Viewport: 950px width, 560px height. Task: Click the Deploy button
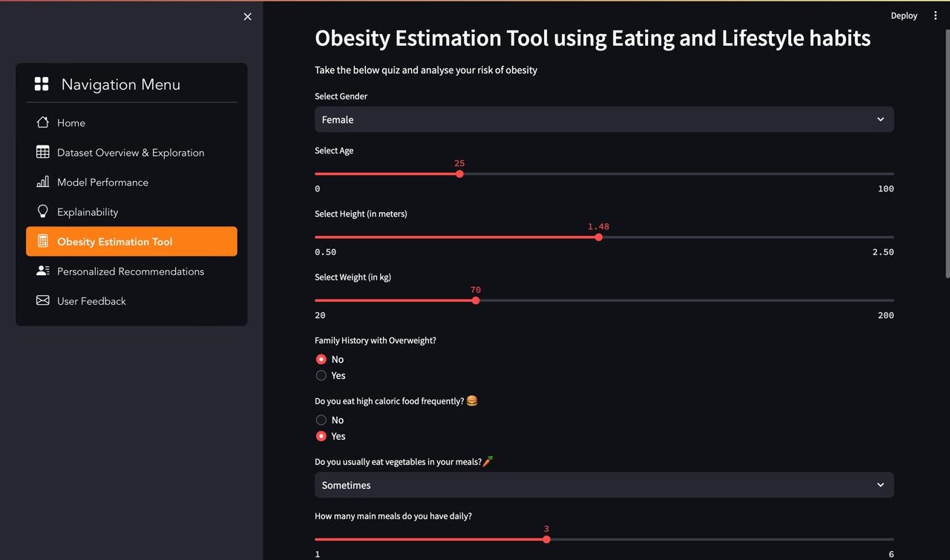[903, 16]
